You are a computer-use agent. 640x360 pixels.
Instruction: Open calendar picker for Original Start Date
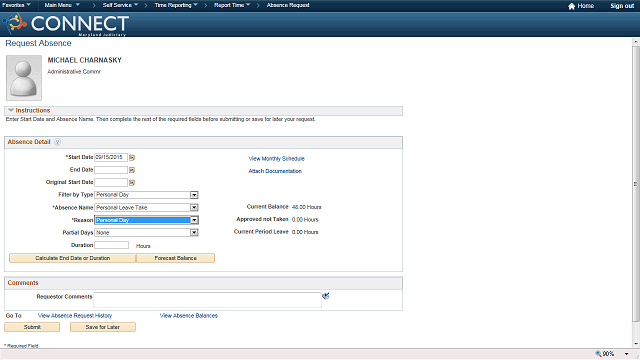(x=132, y=182)
